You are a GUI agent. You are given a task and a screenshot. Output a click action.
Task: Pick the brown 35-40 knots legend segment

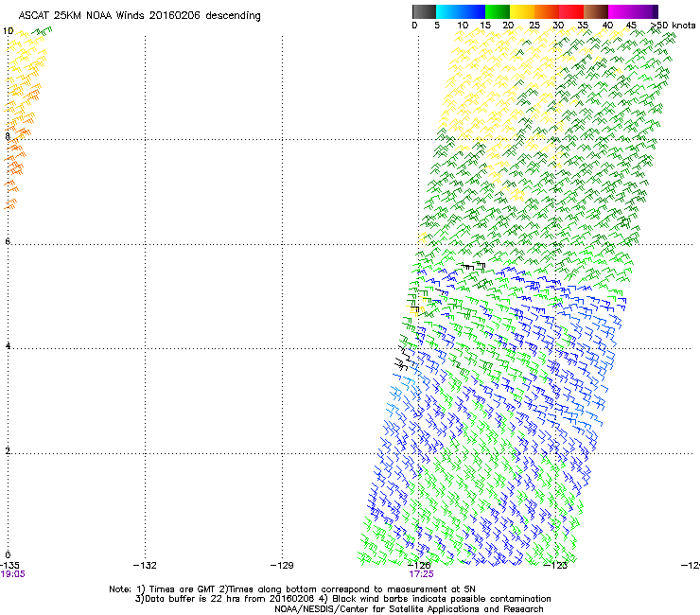596,11
